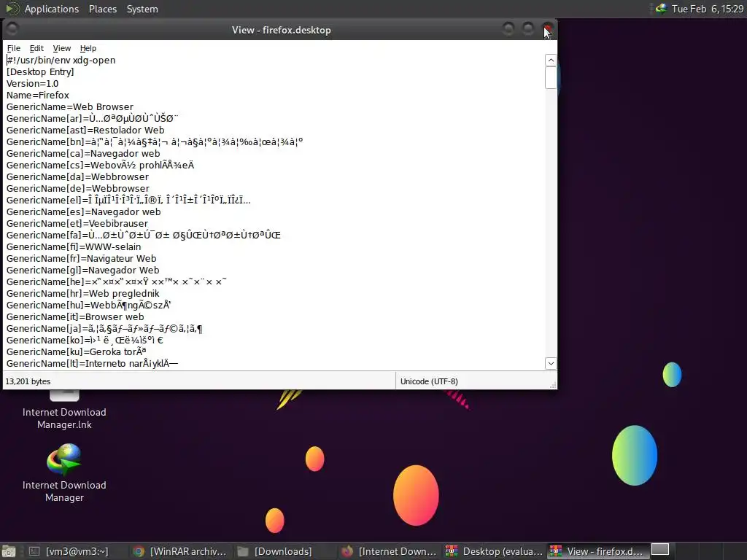Click the IDM tray icon in top panel
The height and width of the screenshot is (560, 747).
tap(661, 9)
